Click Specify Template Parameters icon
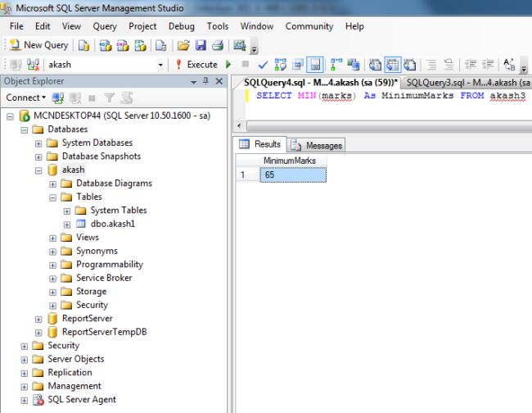The height and width of the screenshot is (413, 532). click(509, 65)
